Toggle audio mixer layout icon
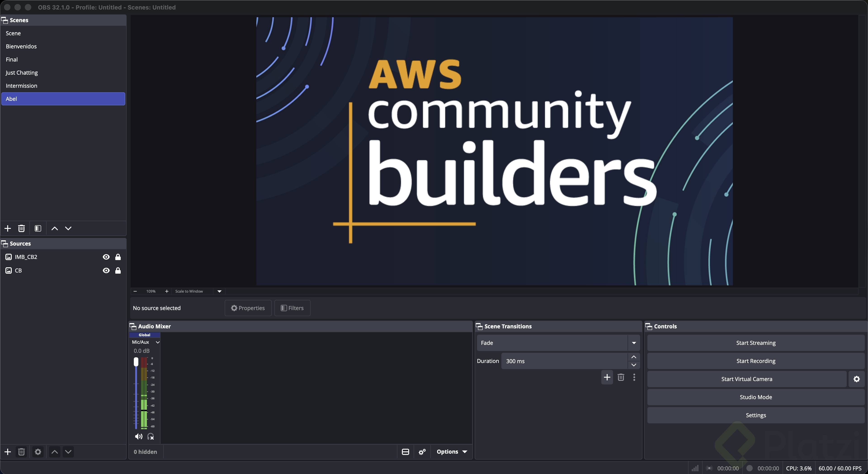The image size is (868, 474). click(405, 452)
